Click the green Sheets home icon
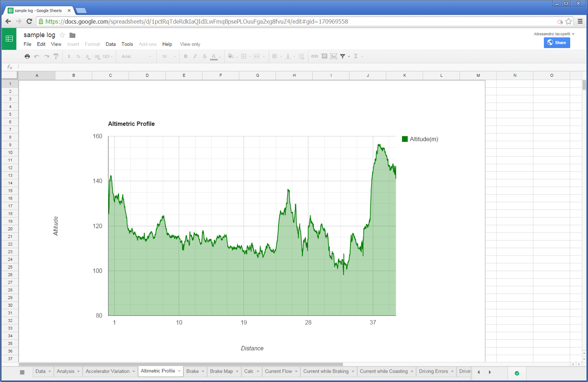 [x=9, y=39]
